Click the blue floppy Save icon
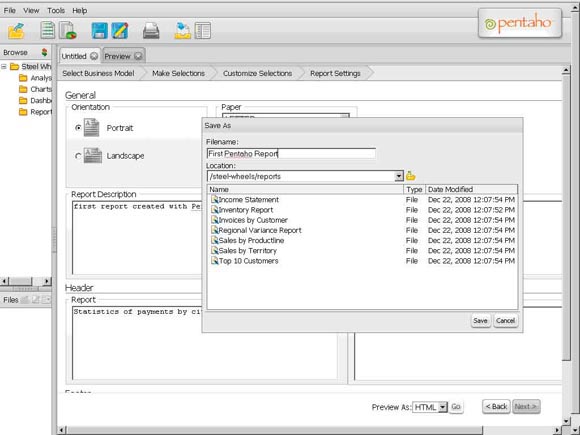 point(100,30)
